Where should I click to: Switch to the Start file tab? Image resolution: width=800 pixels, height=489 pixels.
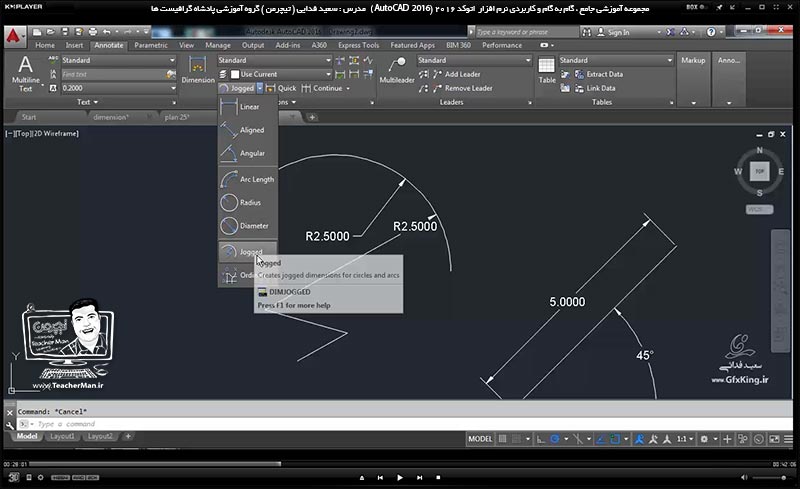tap(29, 117)
